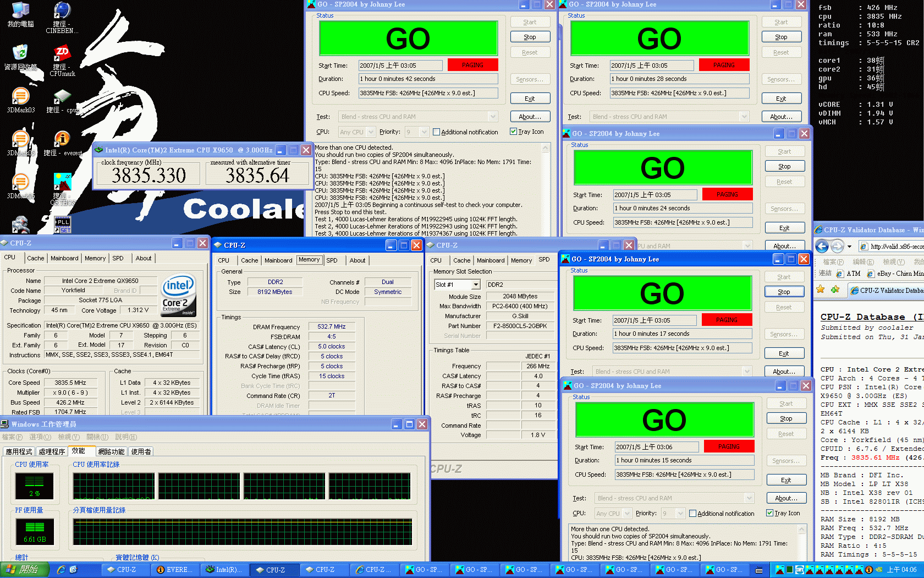Open the 網路功能 tab in Task Manager
Viewport: 924px width, 578px height.
coord(111,451)
